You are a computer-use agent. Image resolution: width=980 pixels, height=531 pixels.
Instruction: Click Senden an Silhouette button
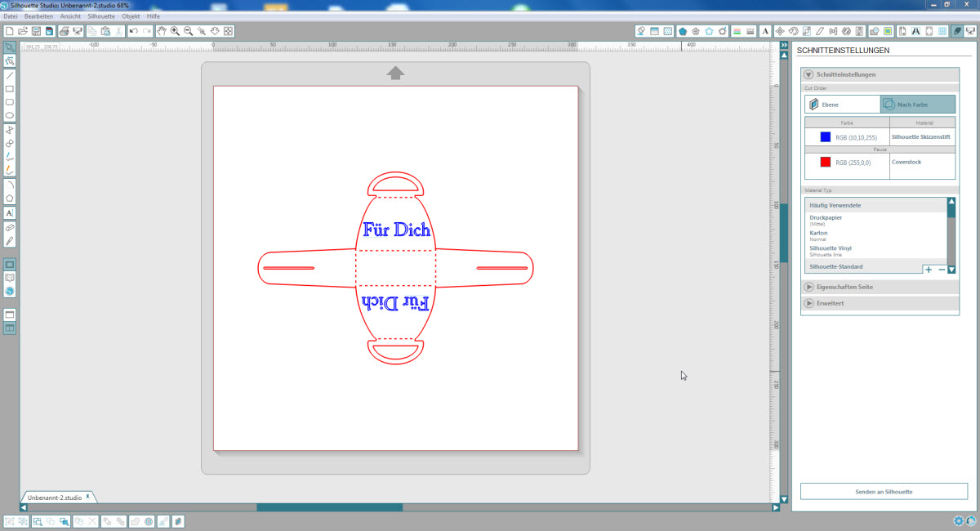[884, 492]
